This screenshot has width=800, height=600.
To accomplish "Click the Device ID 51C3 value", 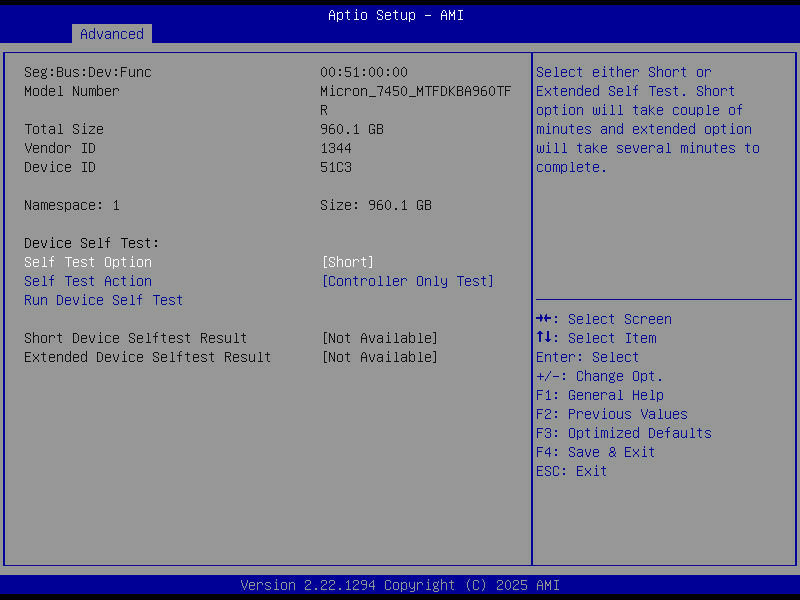I will coord(337,167).
